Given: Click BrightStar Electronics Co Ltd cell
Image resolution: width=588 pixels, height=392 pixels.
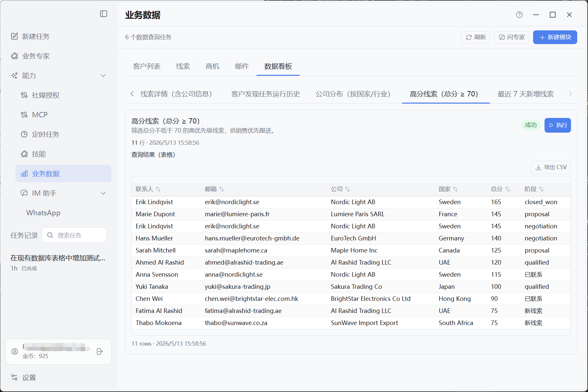Looking at the screenshot, I should point(371,299).
